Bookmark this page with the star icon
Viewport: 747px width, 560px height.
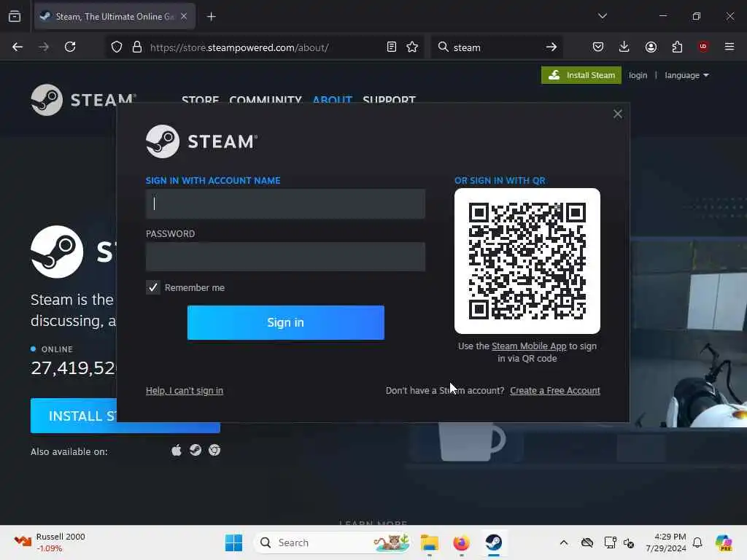(x=413, y=47)
